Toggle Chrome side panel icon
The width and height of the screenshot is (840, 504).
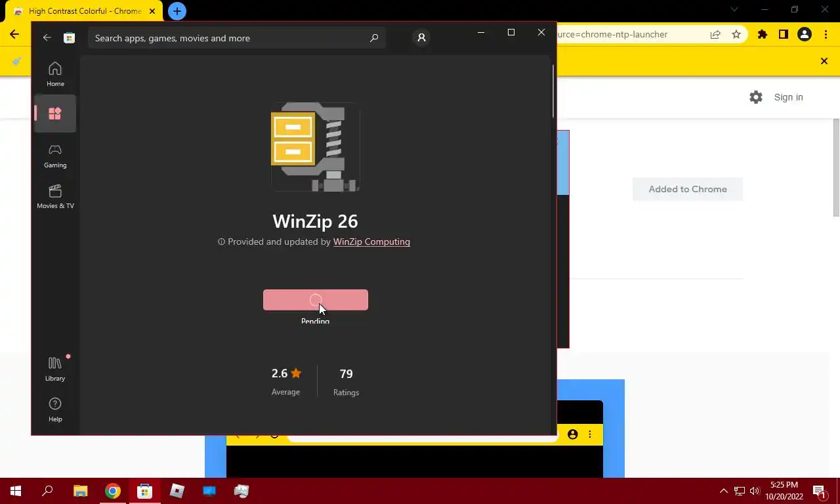pos(783,34)
